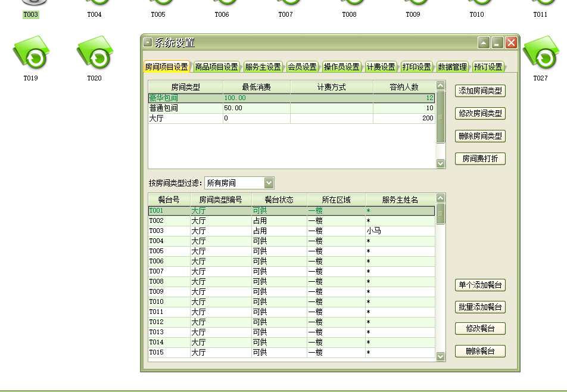Select the T013 row in the 餐台 list

tap(291, 332)
